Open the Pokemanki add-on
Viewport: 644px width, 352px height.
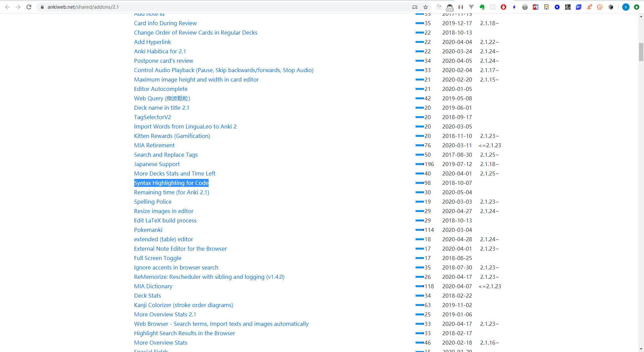point(148,230)
